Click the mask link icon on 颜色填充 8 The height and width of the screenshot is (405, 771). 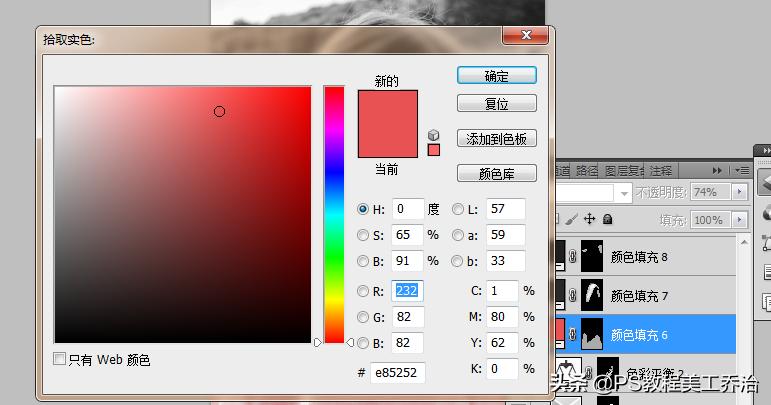573,256
